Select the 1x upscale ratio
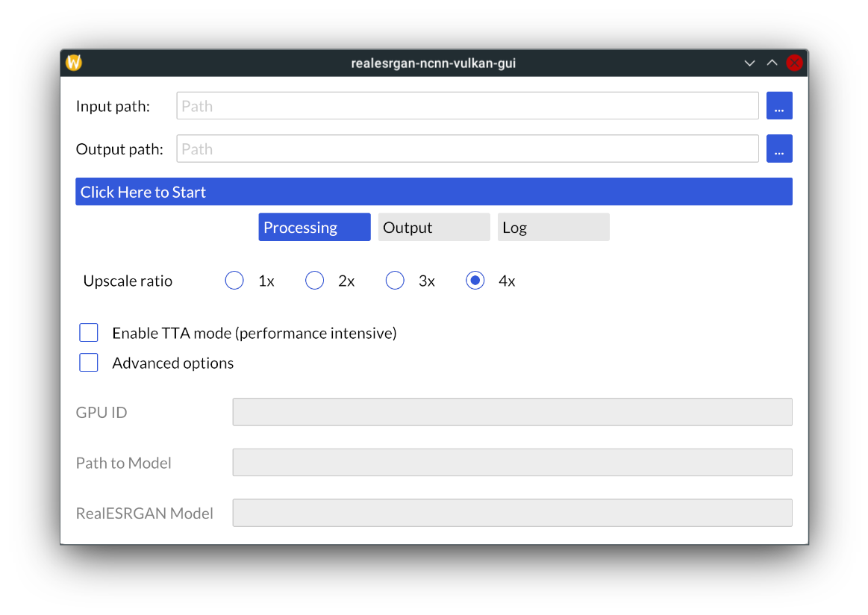 tap(234, 281)
